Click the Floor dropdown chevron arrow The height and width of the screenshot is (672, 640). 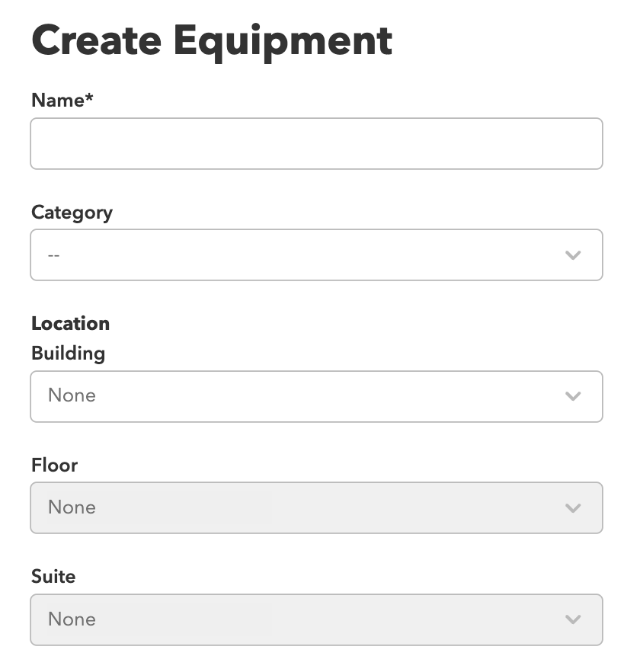point(573,508)
